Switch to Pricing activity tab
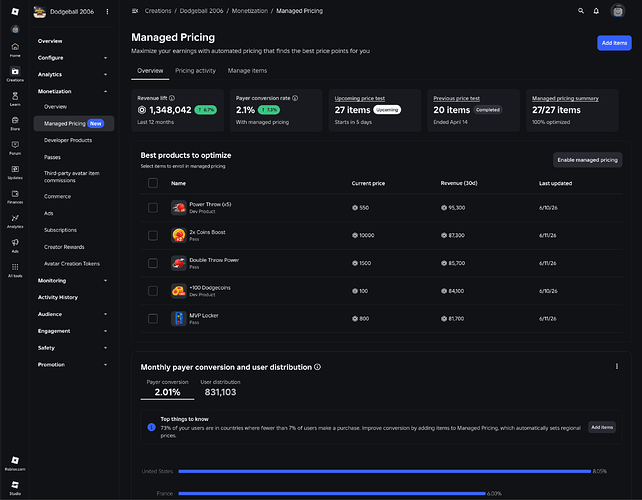 (x=195, y=71)
